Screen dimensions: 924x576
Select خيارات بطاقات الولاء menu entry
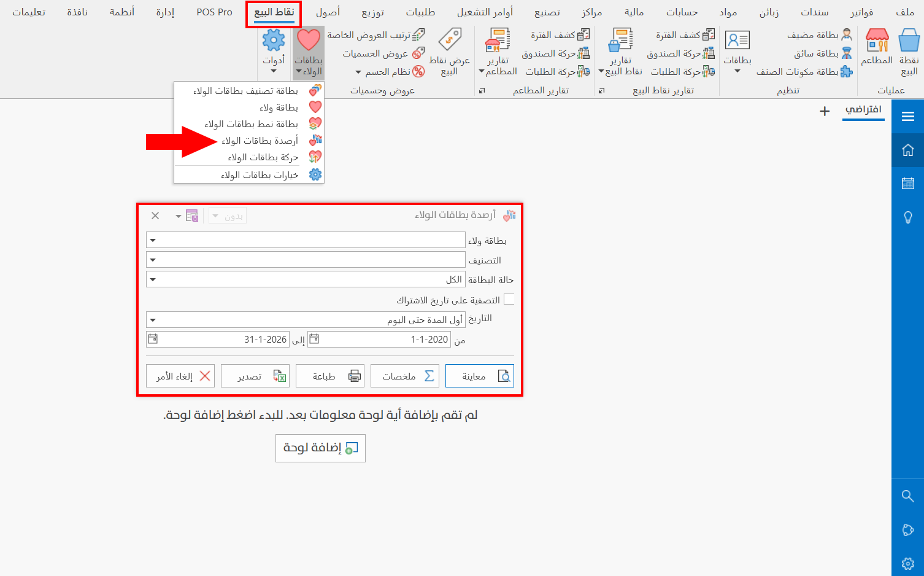249,175
